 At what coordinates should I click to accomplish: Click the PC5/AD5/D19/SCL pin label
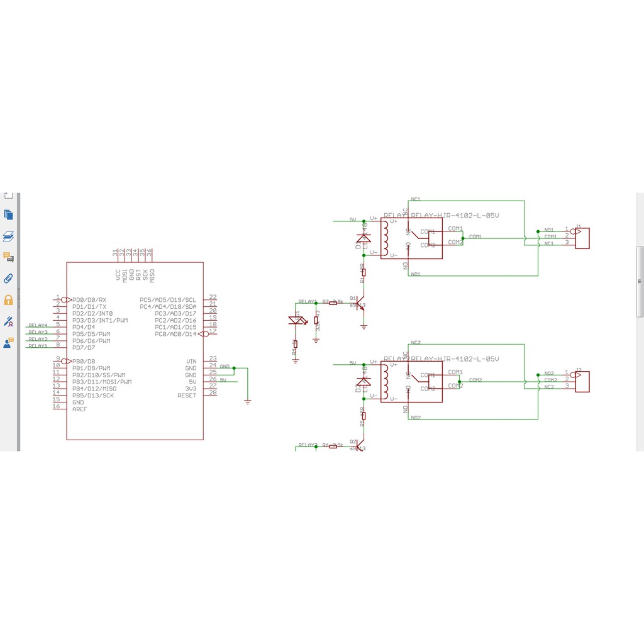[168, 300]
